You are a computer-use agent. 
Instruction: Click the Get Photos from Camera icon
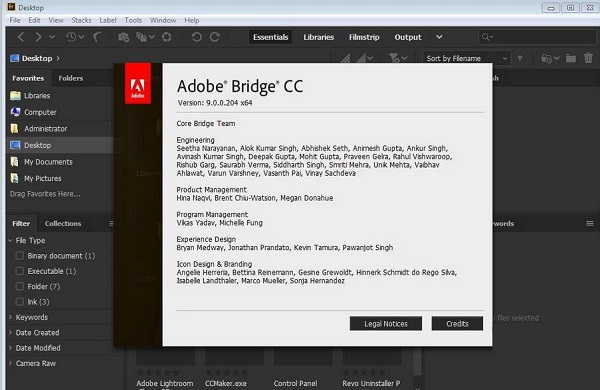coord(123,37)
